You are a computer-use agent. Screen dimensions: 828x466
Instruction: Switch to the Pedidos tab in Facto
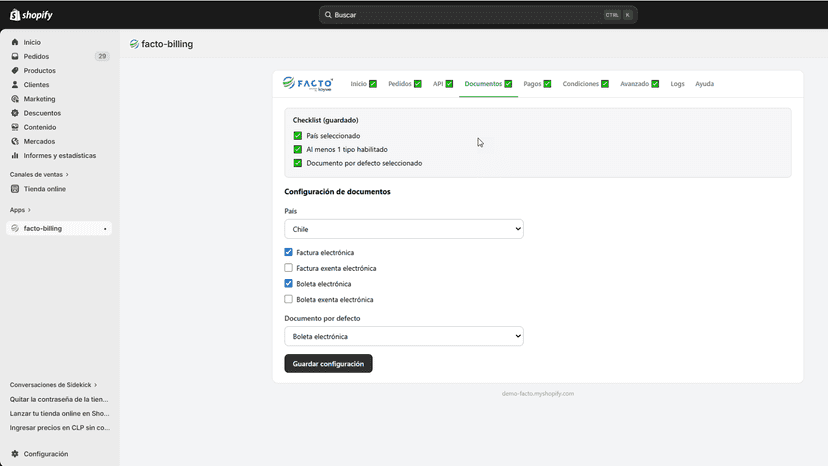(x=404, y=84)
